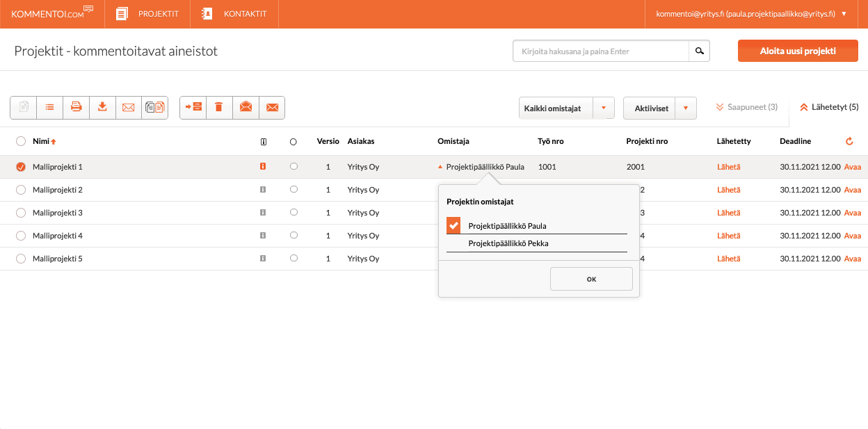Click the search field Kirjoita hakusana

pyautogui.click(x=601, y=51)
